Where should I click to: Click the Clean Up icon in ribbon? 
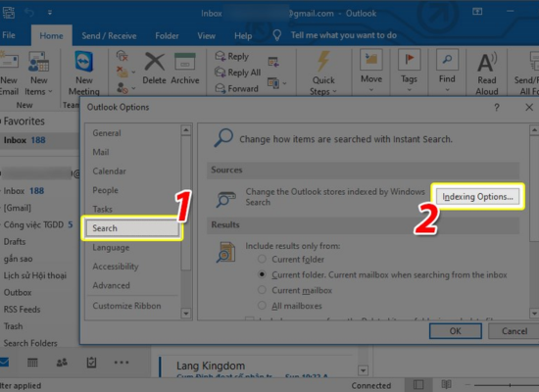pyautogui.click(x=122, y=72)
